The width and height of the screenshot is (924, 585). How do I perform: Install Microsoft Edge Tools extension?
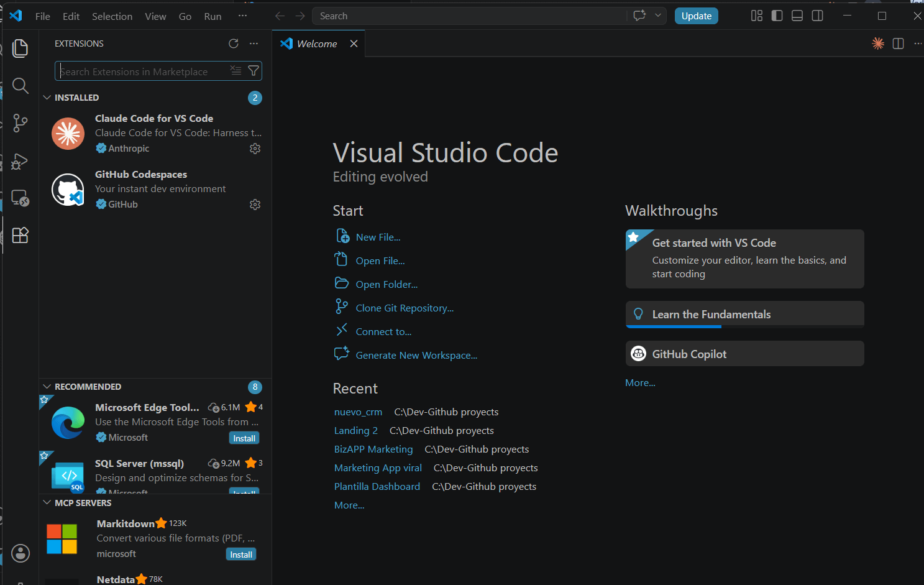coord(244,438)
